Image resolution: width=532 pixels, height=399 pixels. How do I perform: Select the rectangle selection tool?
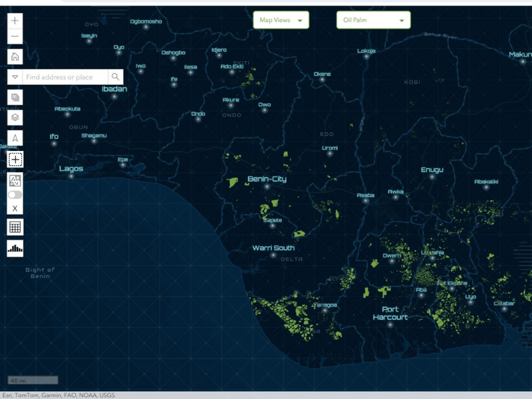(15, 160)
